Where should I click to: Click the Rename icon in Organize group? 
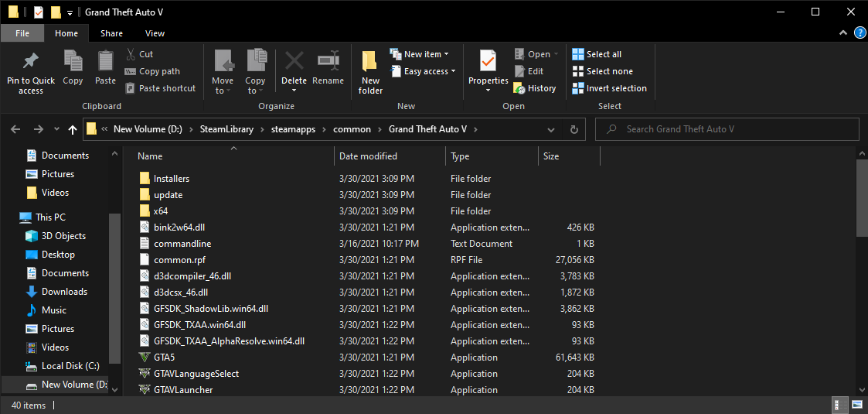(x=328, y=60)
